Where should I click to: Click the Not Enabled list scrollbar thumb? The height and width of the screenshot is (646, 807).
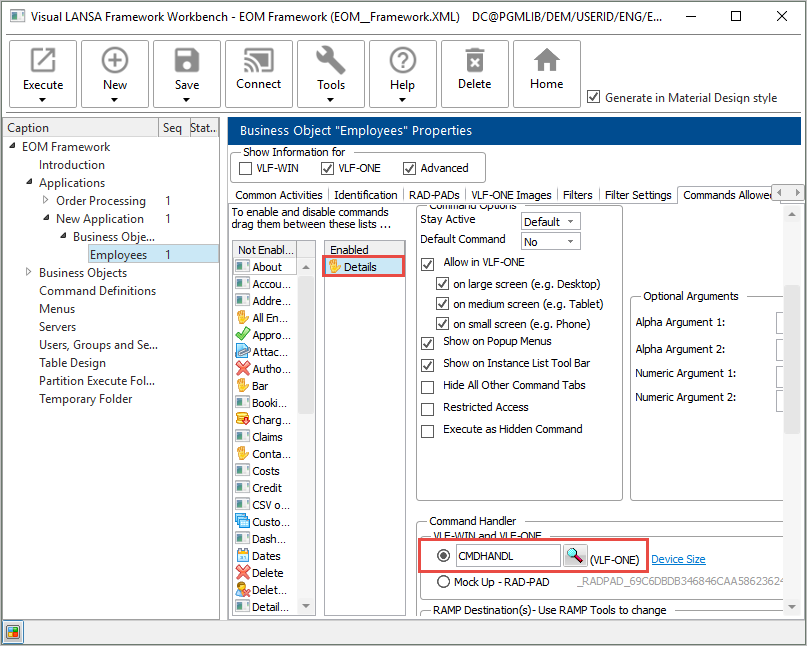pos(306,344)
